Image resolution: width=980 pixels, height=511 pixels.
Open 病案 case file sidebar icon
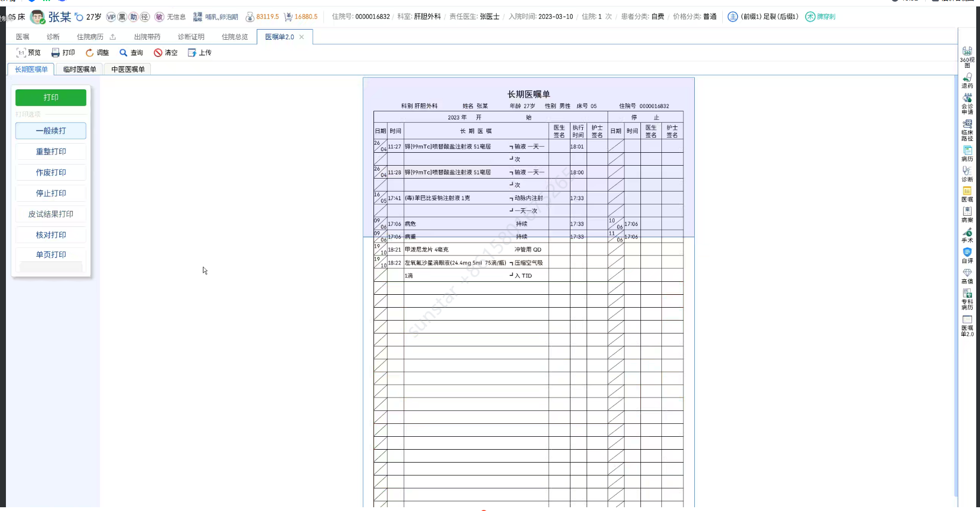(x=967, y=215)
